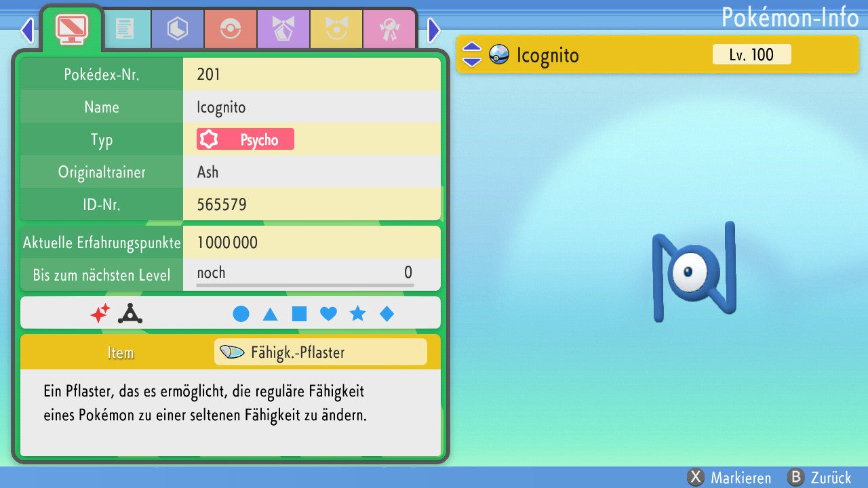Viewport: 868px width, 488px height.
Task: Click the left arrow beside the tabs
Action: pyautogui.click(x=27, y=30)
